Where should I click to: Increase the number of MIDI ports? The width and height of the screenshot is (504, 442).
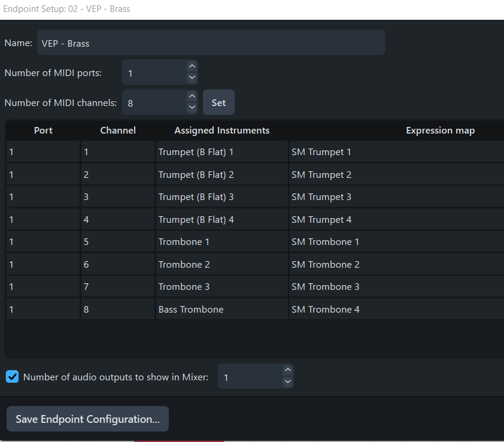192,67
